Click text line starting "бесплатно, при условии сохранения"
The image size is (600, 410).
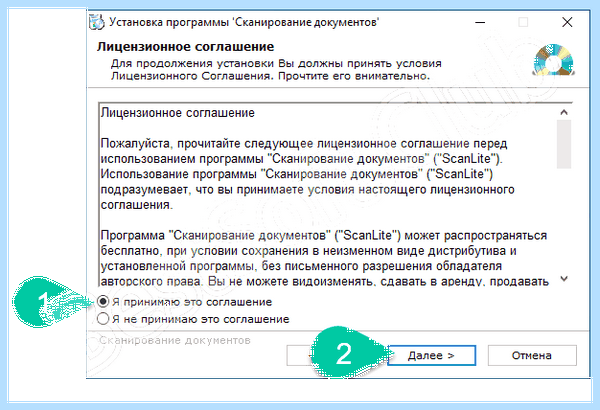tap(308, 251)
